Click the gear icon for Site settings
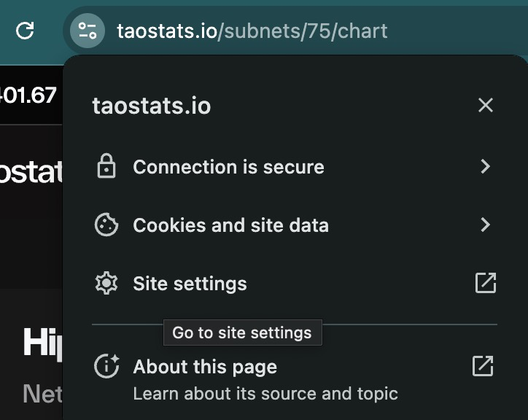 pos(106,283)
